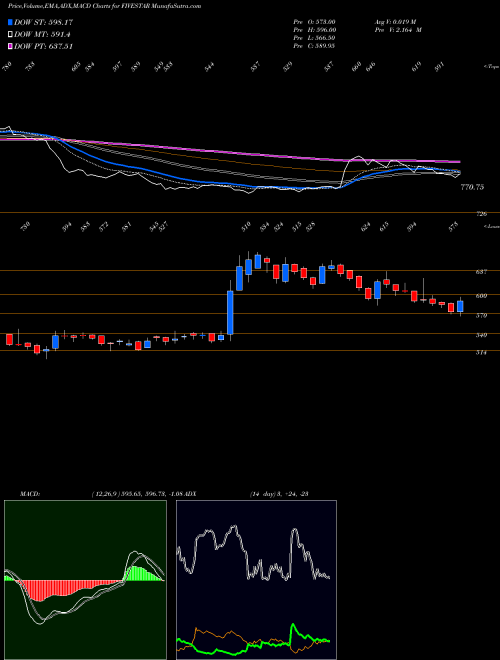Image resolution: width=500 pixels, height=660 pixels.
Task: Click the Pre L: 566.50 value
Action: [x=314, y=38]
